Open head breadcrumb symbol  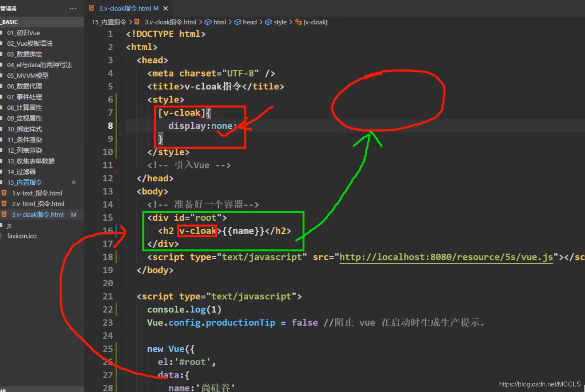(250, 22)
